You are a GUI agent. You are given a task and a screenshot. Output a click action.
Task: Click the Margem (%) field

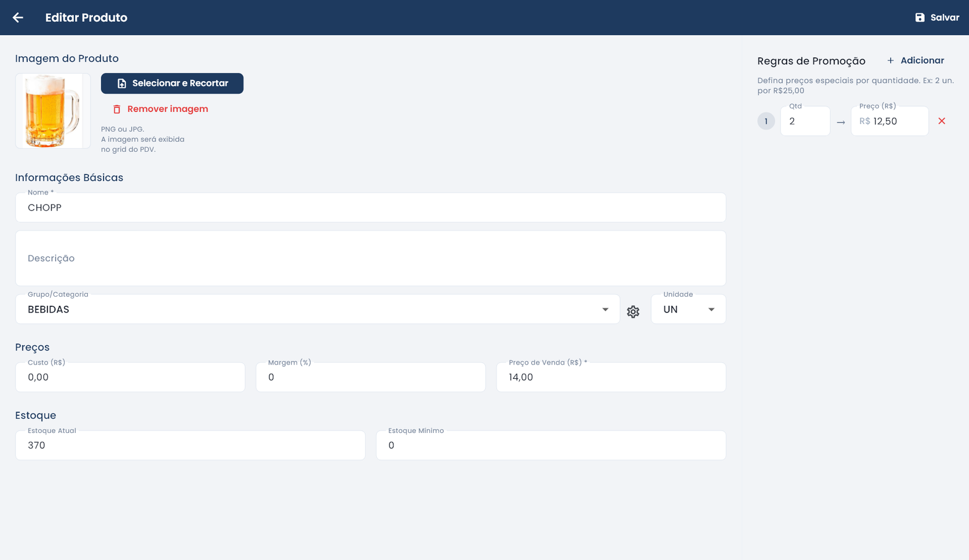tap(371, 377)
